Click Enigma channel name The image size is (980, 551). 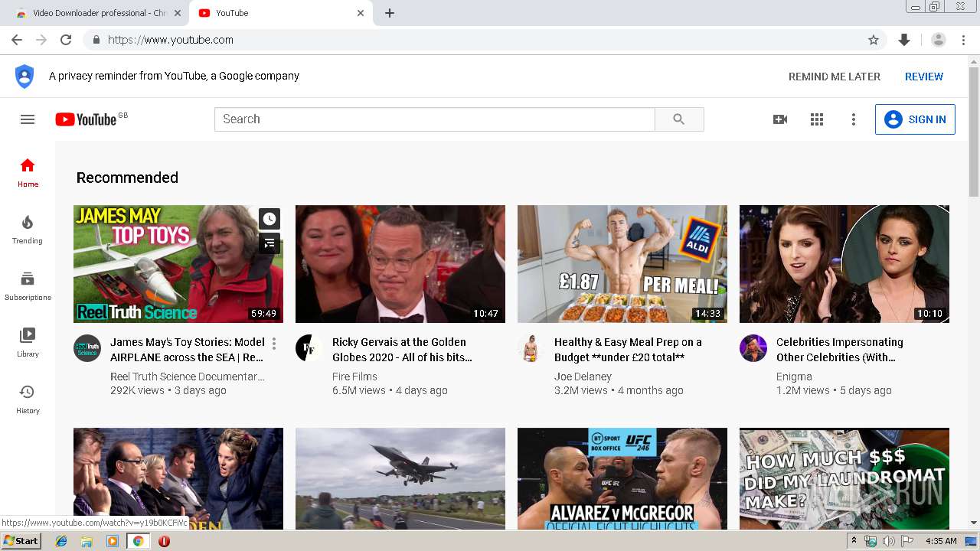coord(794,377)
